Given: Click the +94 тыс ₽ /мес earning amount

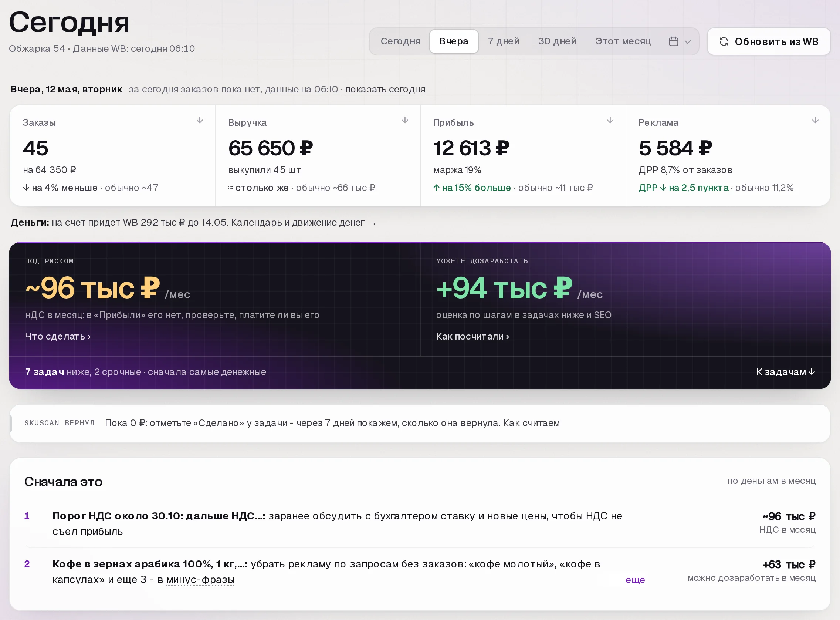Looking at the screenshot, I should [x=519, y=288].
